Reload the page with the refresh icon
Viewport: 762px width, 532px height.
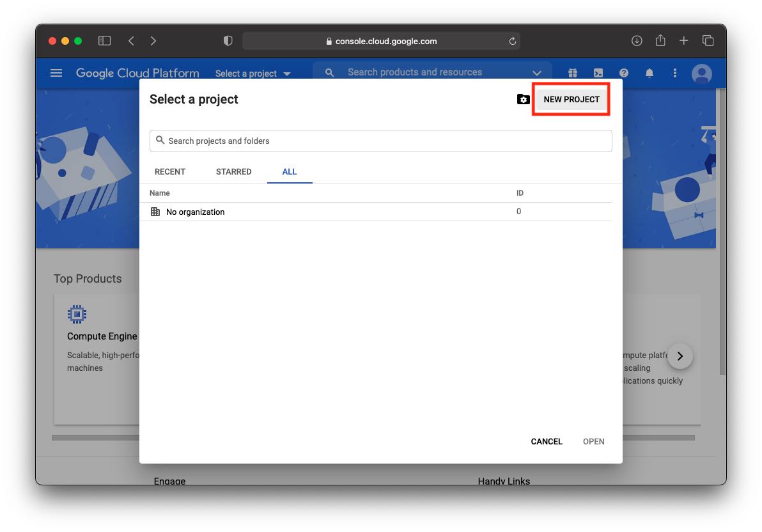point(512,42)
